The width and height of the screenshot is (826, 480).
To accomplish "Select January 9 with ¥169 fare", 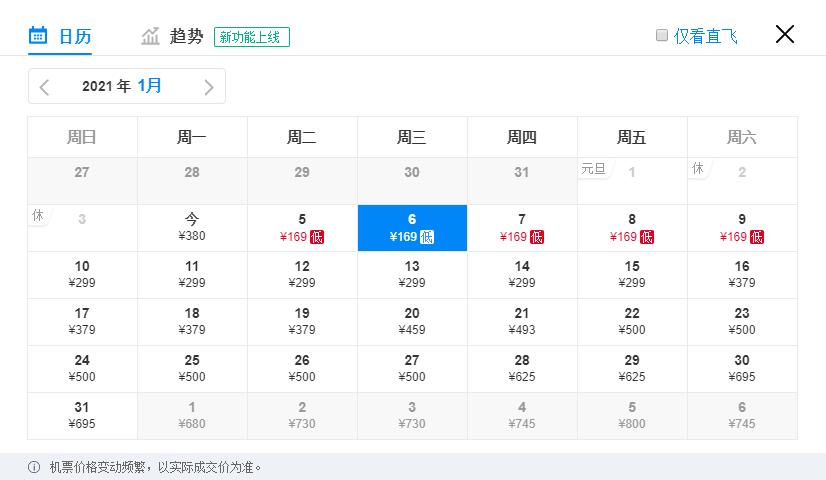I will pyautogui.click(x=742, y=228).
